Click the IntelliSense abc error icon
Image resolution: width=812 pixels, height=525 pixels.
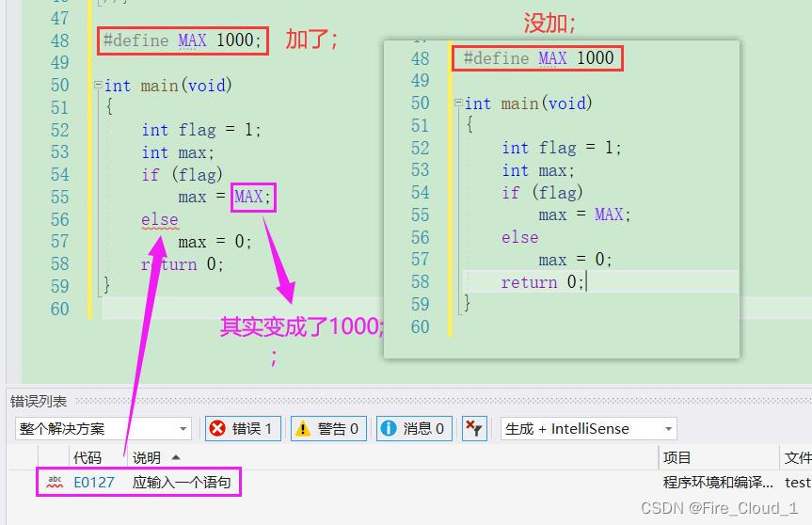55,482
